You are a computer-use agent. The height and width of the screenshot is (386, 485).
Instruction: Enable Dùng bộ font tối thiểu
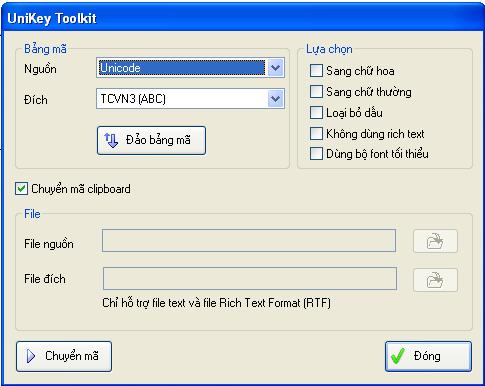pyautogui.click(x=316, y=154)
